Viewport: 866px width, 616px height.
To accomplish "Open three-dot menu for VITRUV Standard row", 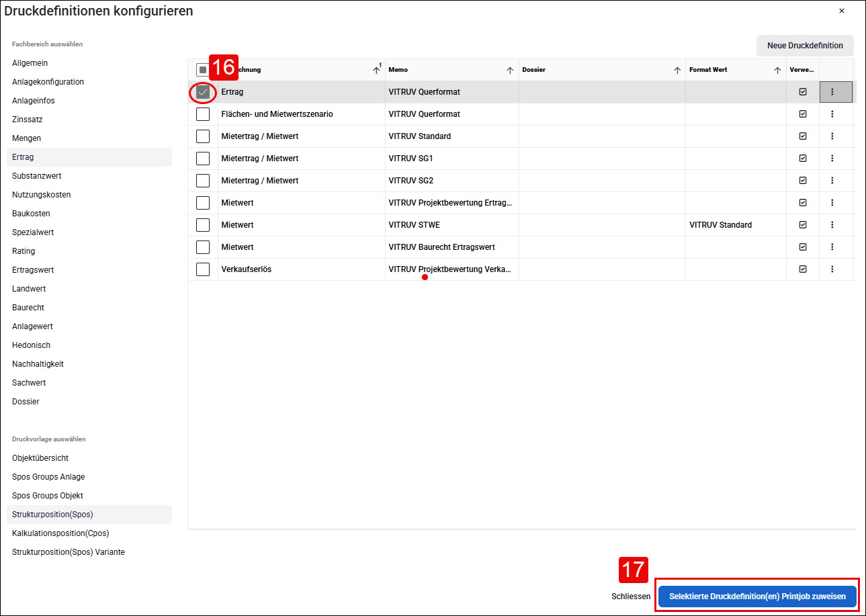I will 832,136.
